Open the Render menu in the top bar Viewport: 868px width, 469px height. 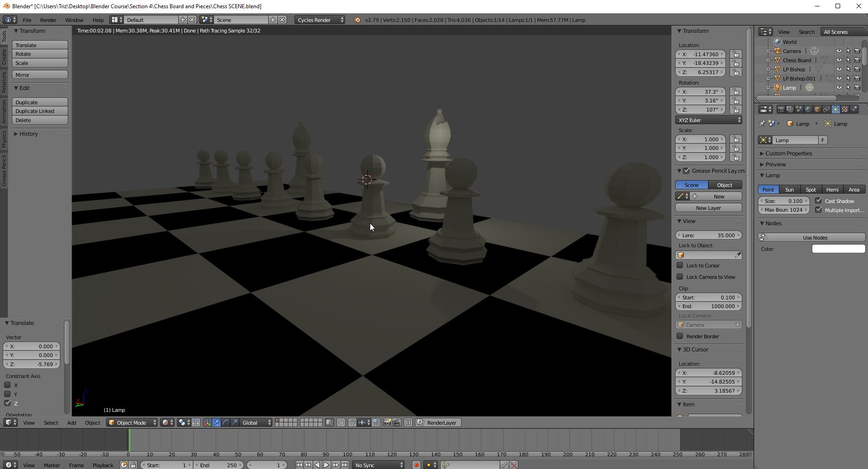(x=48, y=20)
